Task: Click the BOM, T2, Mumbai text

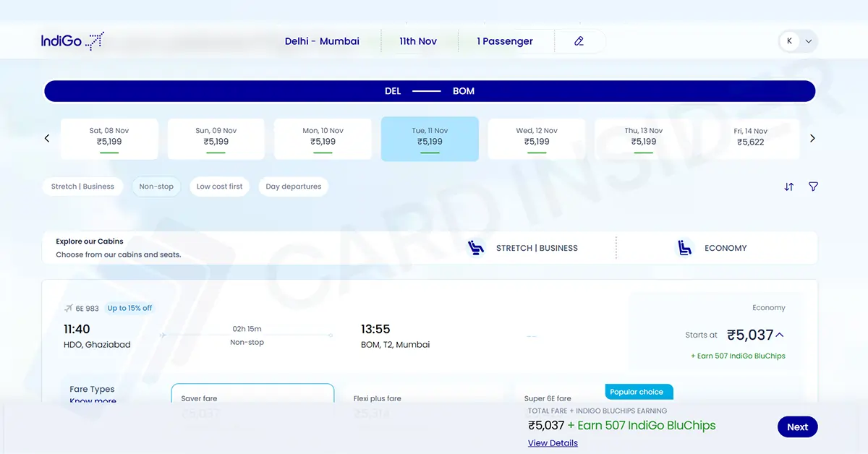Action: click(x=395, y=345)
